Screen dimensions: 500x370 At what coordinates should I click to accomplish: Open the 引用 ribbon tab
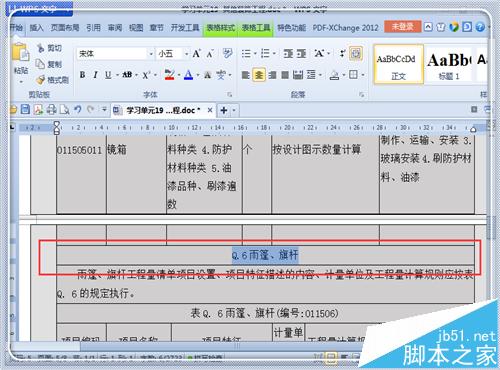93,28
